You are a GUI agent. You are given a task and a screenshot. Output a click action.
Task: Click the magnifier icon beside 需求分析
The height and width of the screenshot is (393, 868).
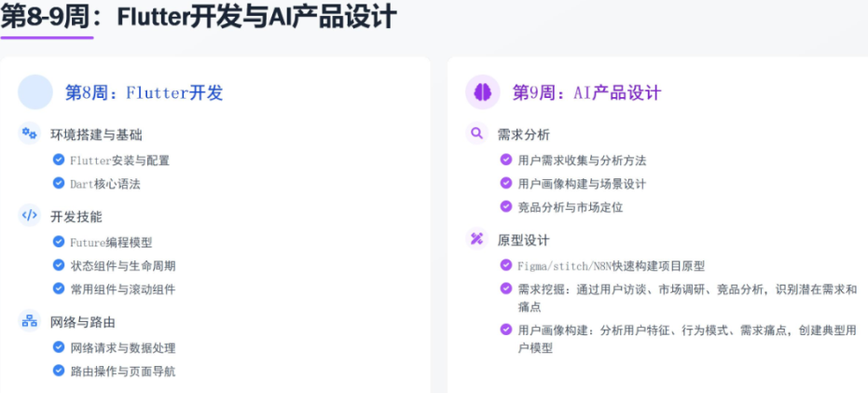coord(477,133)
